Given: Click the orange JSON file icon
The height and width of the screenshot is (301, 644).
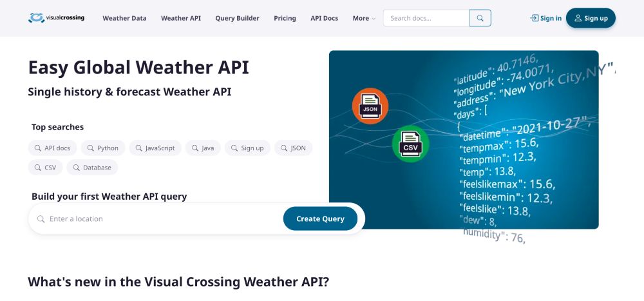Looking at the screenshot, I should [x=370, y=106].
